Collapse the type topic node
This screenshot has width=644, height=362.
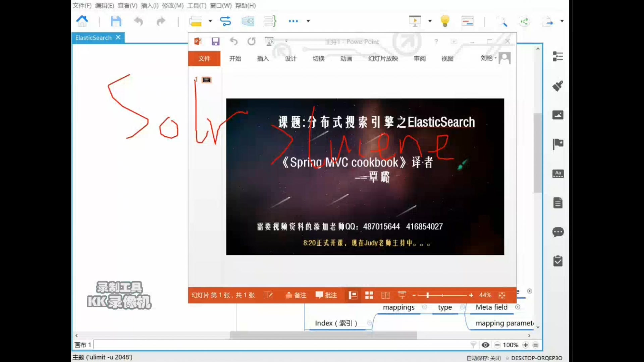click(x=462, y=307)
